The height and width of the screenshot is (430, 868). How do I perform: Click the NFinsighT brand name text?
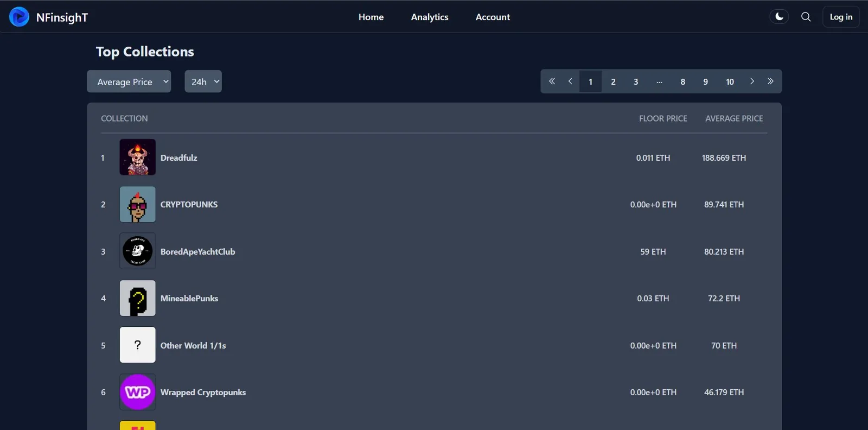point(62,17)
